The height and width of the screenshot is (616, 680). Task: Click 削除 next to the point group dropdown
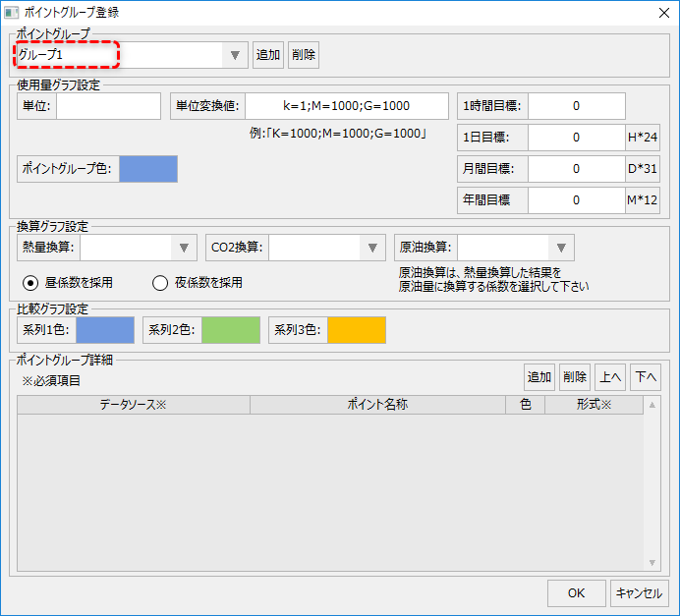coord(304,55)
